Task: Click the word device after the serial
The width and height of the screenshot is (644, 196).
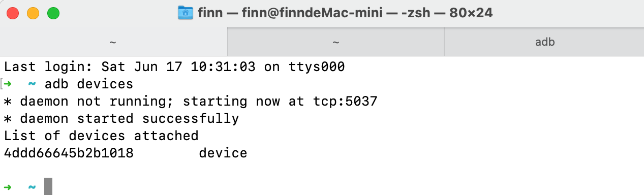Action: [x=223, y=153]
